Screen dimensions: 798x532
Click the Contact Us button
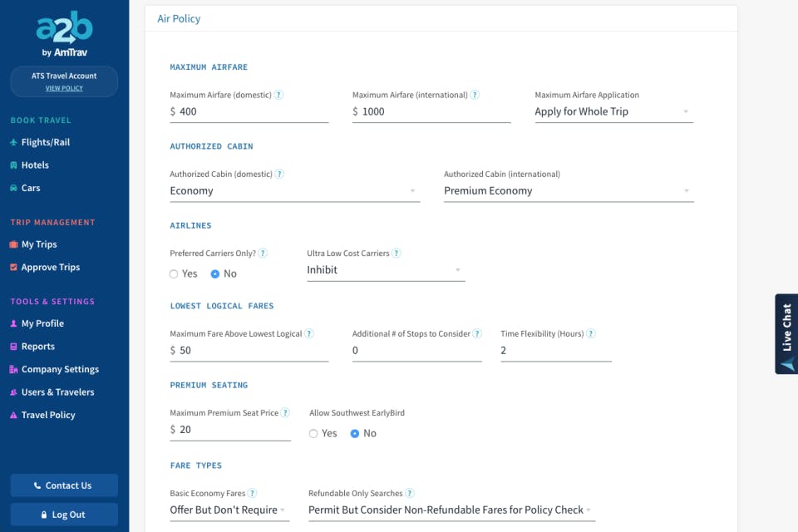click(64, 485)
